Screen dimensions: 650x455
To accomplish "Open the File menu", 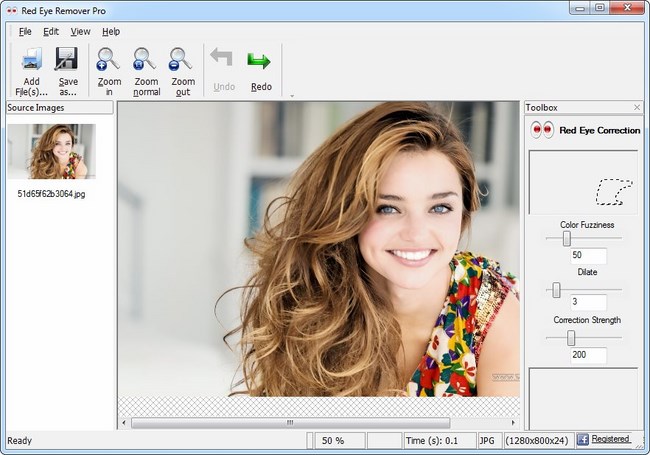I will pyautogui.click(x=25, y=31).
